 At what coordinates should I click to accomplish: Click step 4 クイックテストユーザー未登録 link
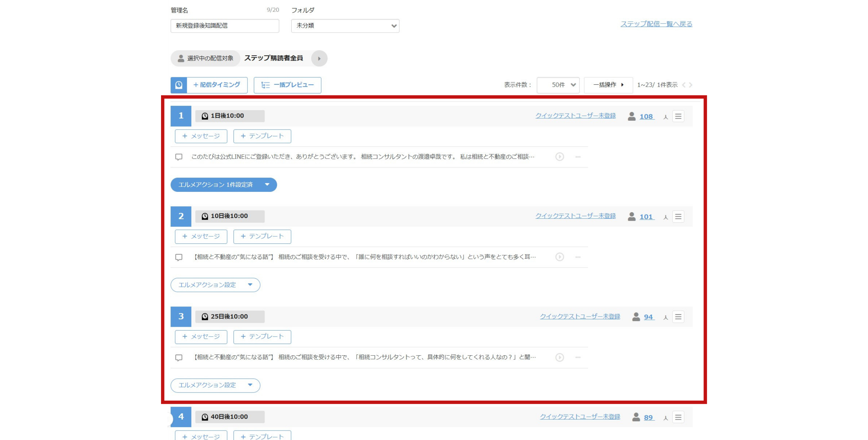pyautogui.click(x=580, y=417)
